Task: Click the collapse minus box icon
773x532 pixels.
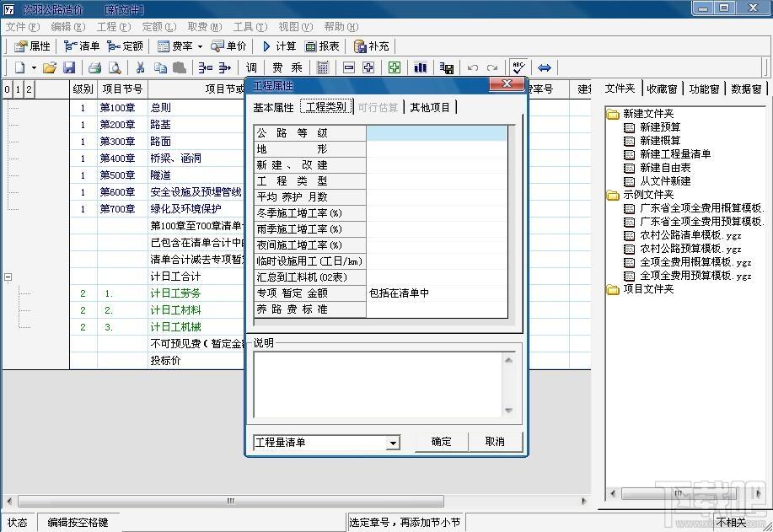Action: pyautogui.click(x=348, y=67)
